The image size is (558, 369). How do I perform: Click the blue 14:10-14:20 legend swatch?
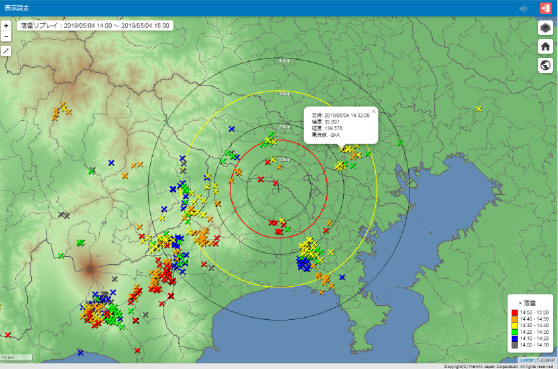coord(515,338)
